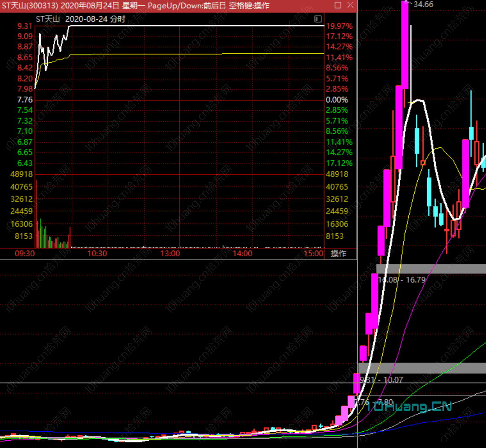
Task: Click the 14:00 time axis label
Action: point(242,254)
